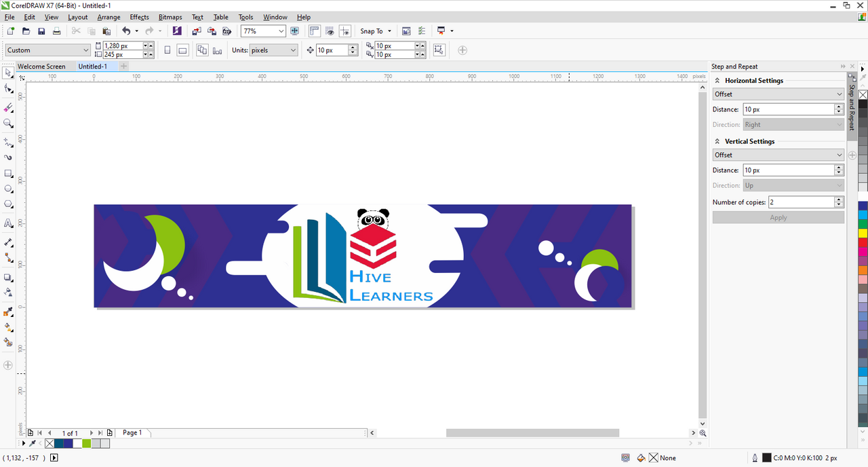
Task: Pick the yellow swatch in right palette
Action: point(863,233)
